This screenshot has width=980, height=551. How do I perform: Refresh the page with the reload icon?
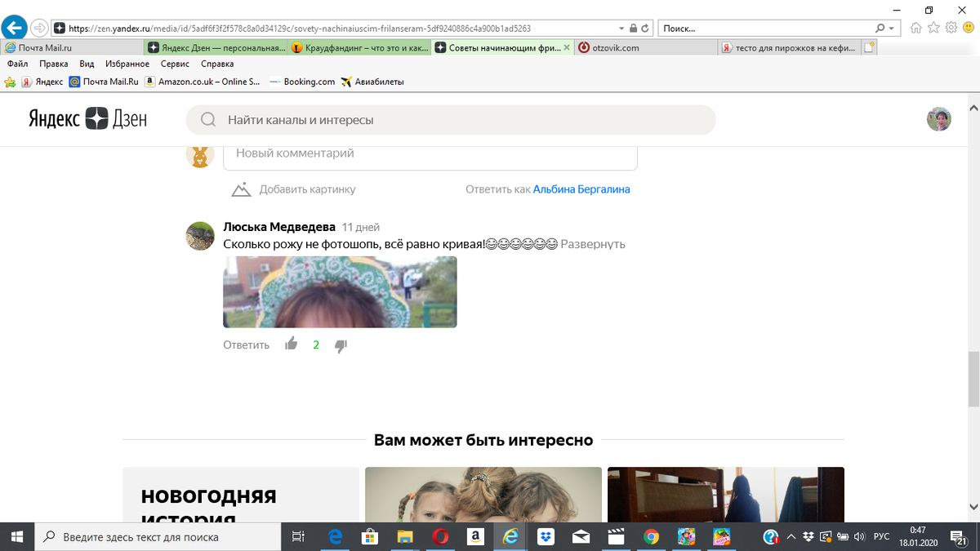645,28
